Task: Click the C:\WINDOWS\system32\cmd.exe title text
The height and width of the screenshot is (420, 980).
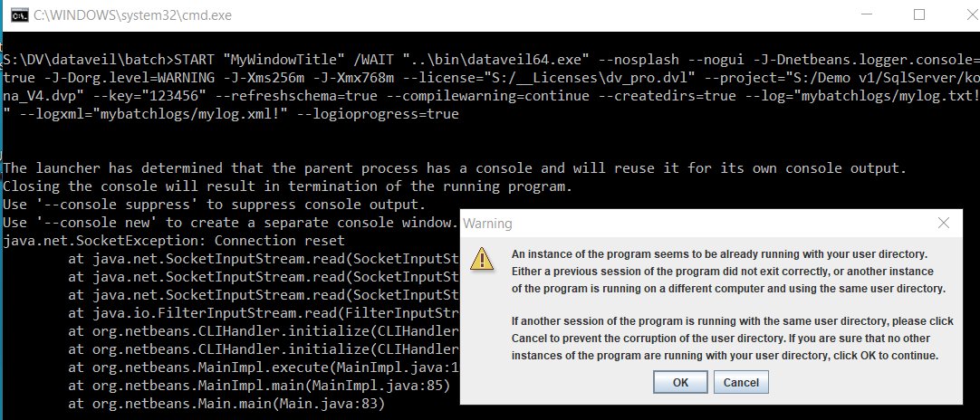Action: click(x=132, y=15)
